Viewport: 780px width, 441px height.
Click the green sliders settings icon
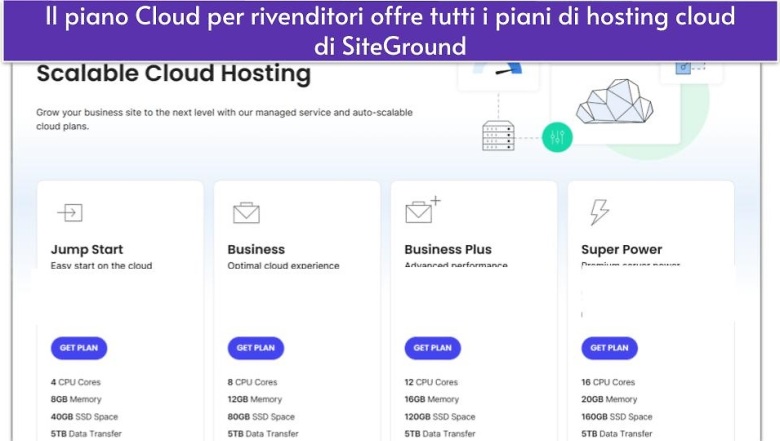[557, 137]
